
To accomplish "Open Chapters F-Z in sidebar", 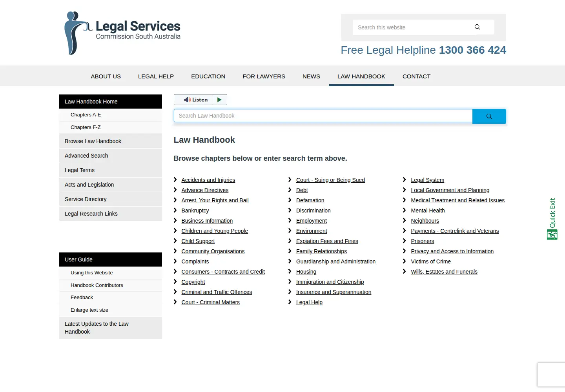I will pos(110,127).
